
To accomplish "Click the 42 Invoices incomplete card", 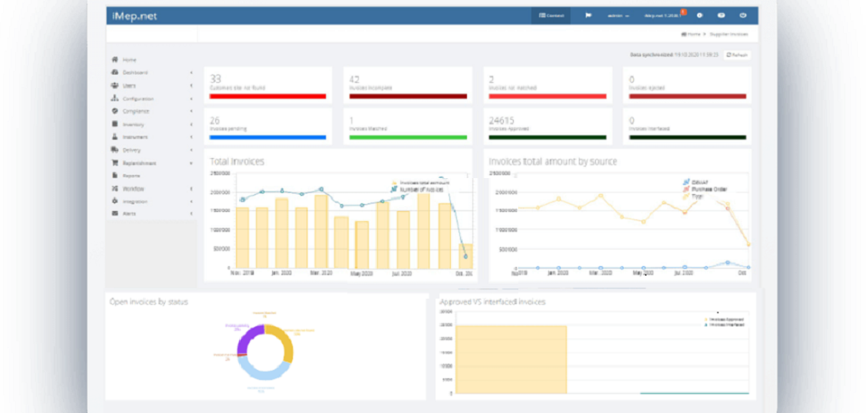I will point(408,84).
